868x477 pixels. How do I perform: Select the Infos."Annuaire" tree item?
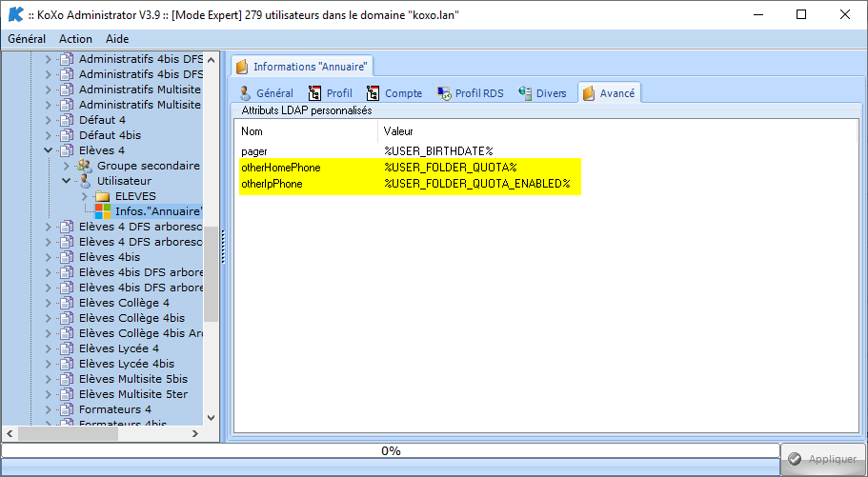coord(159,211)
